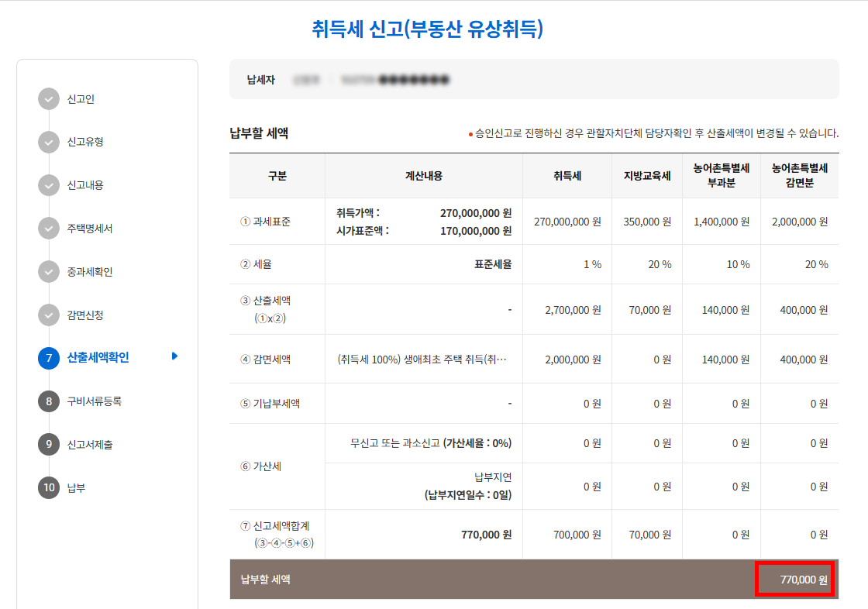Click the blue number 7 step circle
Screen dimensions: 868x609
click(x=48, y=358)
